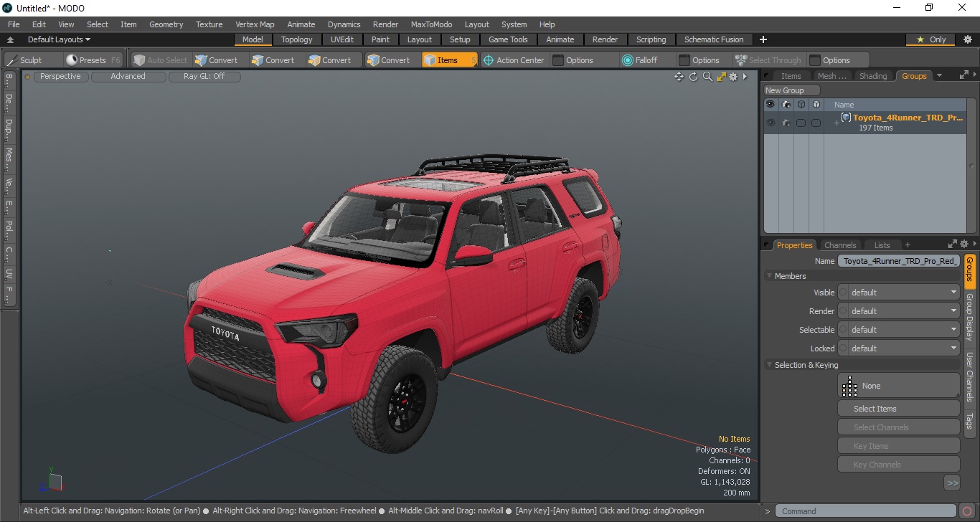Screen dimensions: 980x522
Task: Click the Select Items button
Action: 899,409
